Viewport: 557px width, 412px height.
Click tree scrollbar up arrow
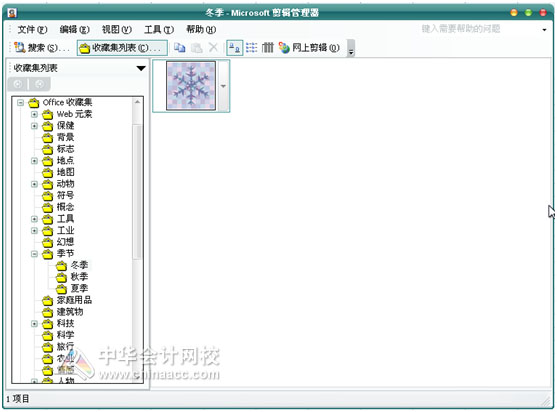coord(137,102)
